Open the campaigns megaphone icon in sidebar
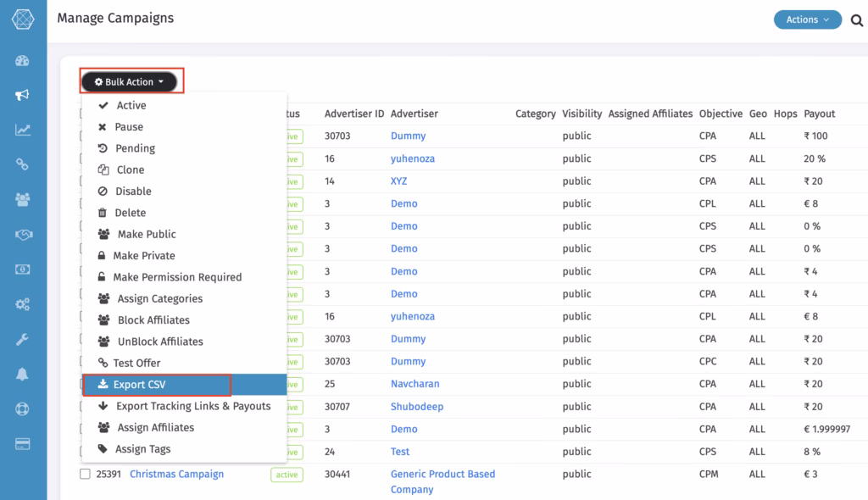868x500 pixels. coord(24,95)
